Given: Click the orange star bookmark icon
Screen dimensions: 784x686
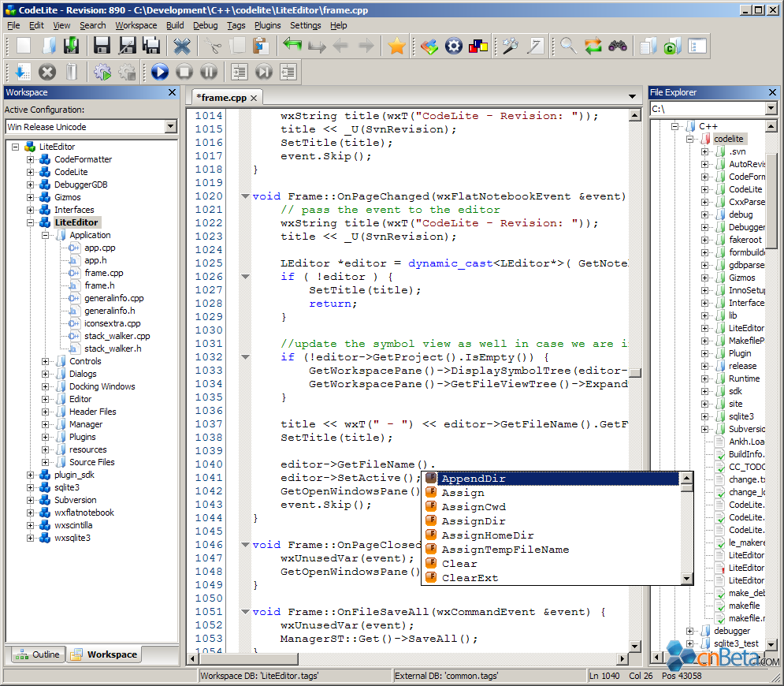Looking at the screenshot, I should click(396, 46).
